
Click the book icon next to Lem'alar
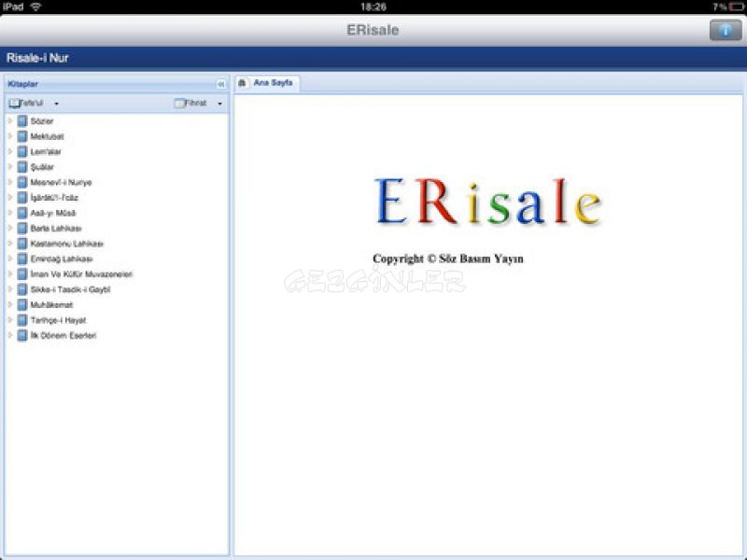tap(21, 151)
